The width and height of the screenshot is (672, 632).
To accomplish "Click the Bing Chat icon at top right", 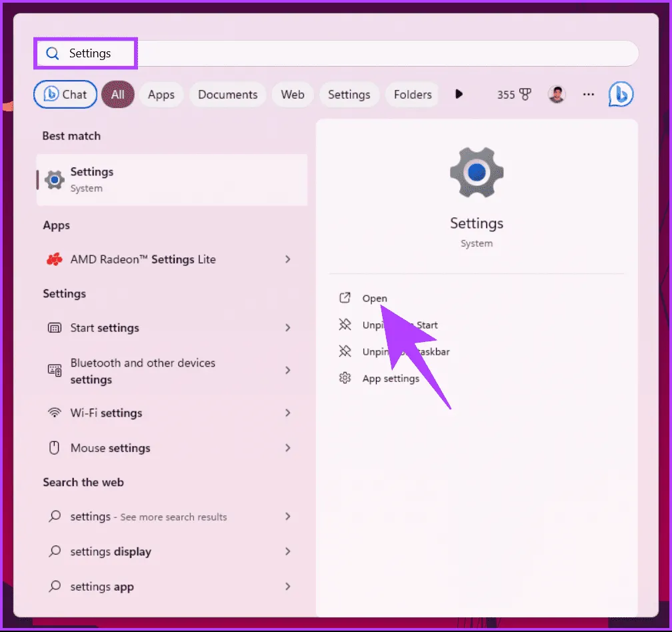I will (x=621, y=95).
